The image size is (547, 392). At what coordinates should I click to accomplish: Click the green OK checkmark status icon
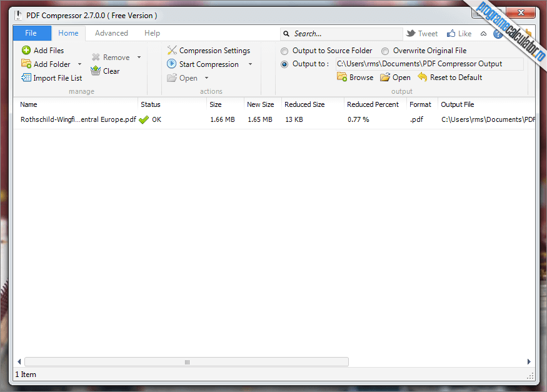pos(144,119)
